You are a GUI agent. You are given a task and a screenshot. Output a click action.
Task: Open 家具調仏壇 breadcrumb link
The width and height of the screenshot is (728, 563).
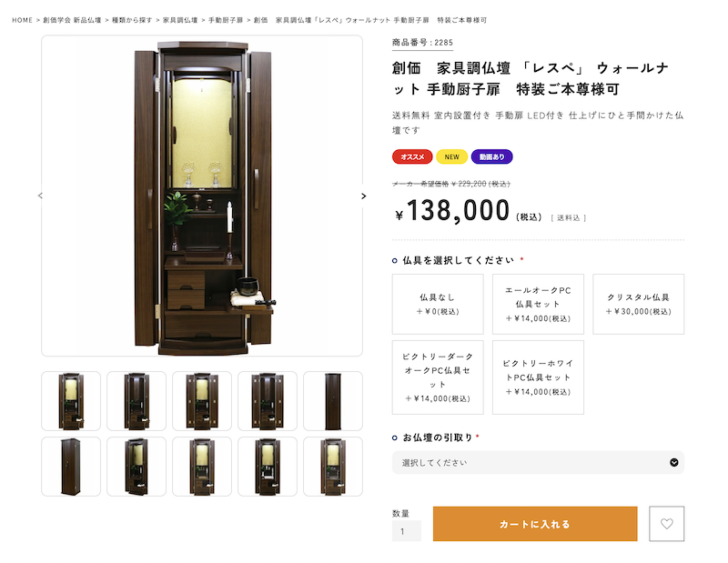coord(180,20)
